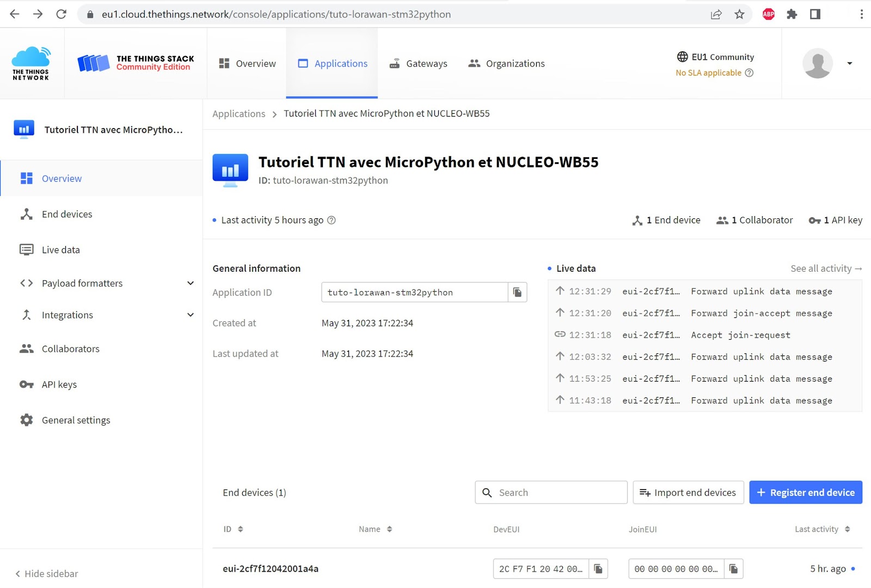Go forward in browser history
The width and height of the screenshot is (871, 588).
tap(38, 14)
